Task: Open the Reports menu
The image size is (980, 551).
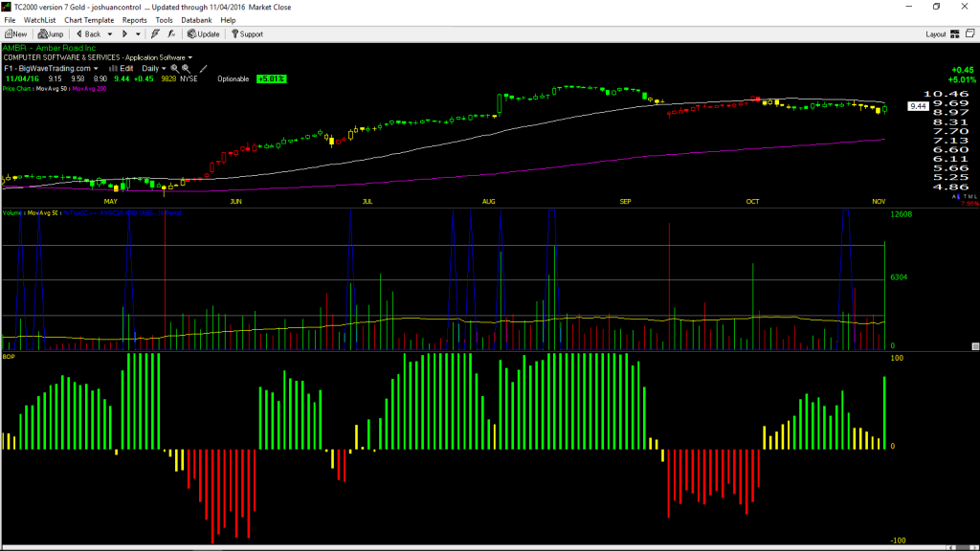Action: 134,20
